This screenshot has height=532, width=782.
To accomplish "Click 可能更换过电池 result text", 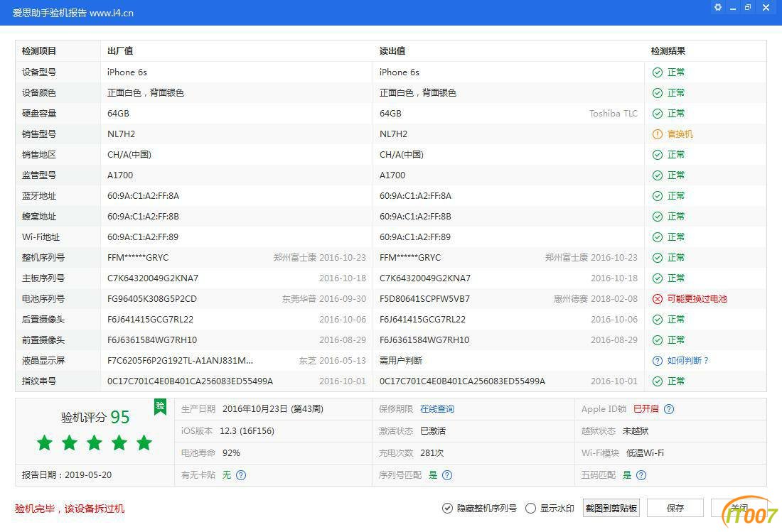I will tap(697, 299).
